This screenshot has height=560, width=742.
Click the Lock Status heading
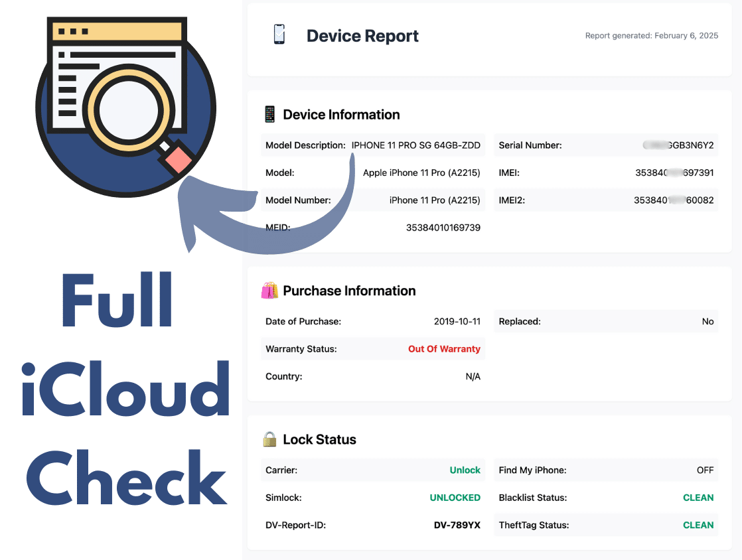click(x=319, y=439)
